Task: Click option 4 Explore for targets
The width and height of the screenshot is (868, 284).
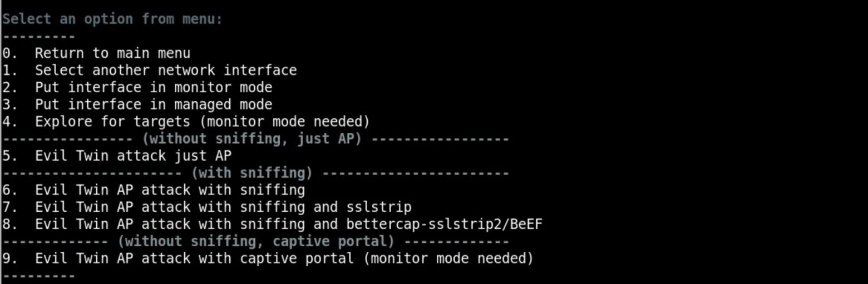Action: (x=202, y=122)
